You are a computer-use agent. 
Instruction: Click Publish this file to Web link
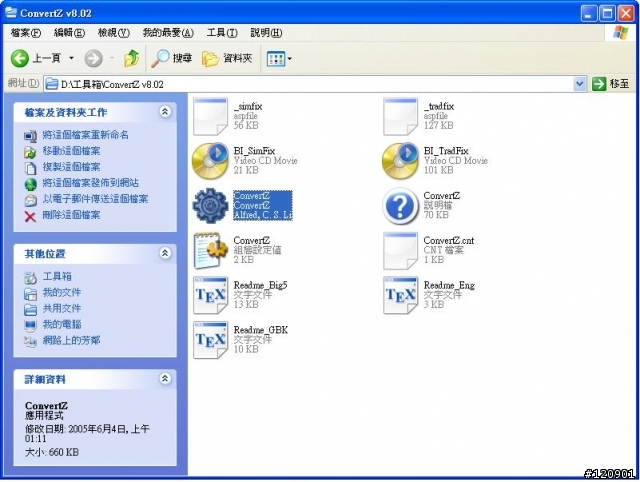(90, 183)
